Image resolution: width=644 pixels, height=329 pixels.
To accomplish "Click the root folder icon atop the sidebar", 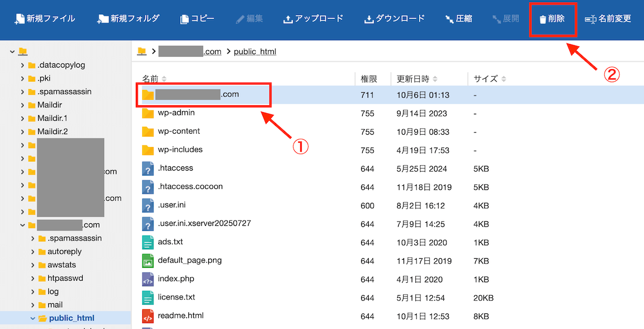I will tap(22, 51).
